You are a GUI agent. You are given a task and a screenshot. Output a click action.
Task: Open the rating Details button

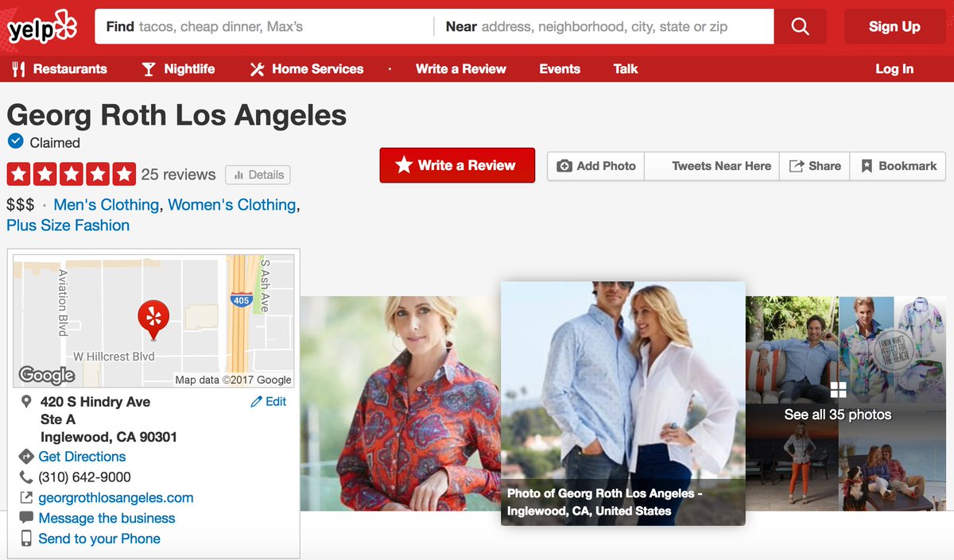click(x=258, y=175)
